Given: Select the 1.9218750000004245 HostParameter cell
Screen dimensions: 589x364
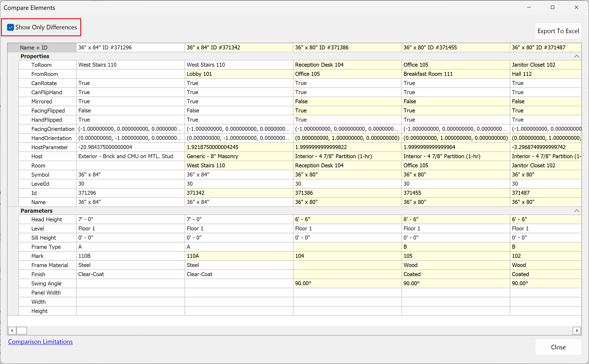Looking at the screenshot, I should click(x=239, y=147).
